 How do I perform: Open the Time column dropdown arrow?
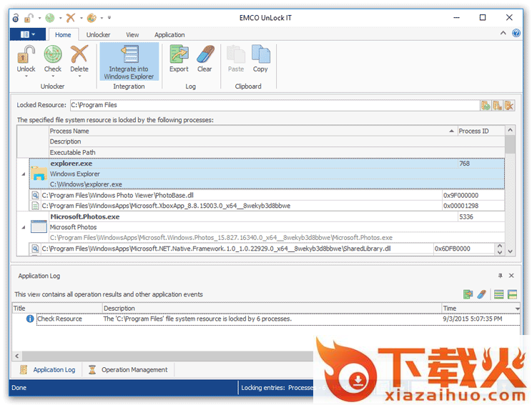tap(518, 309)
